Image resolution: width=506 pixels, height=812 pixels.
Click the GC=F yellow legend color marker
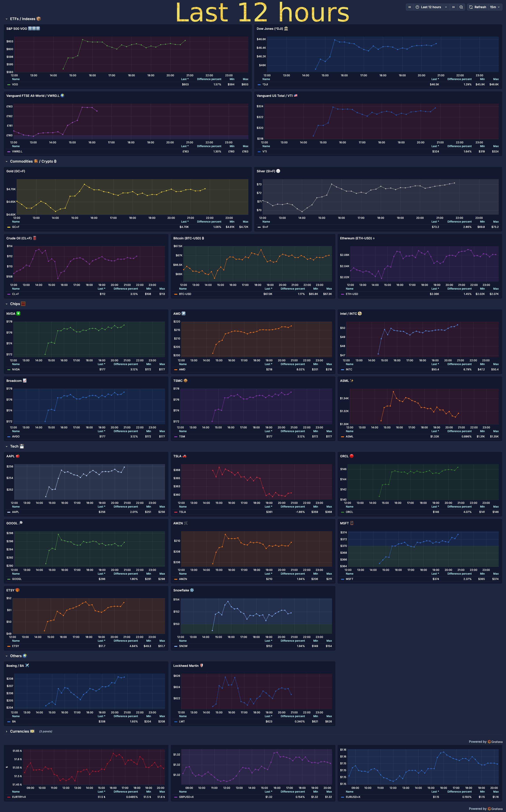pyautogui.click(x=9, y=227)
